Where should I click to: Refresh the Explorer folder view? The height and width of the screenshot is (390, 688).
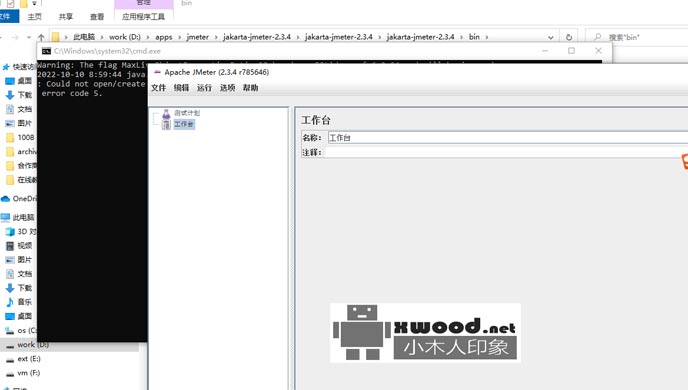click(x=569, y=37)
